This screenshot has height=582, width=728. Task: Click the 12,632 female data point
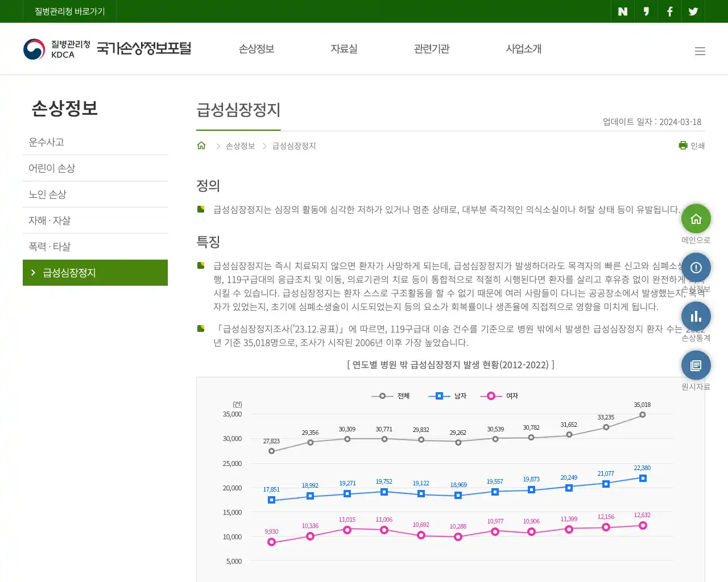[x=643, y=526]
